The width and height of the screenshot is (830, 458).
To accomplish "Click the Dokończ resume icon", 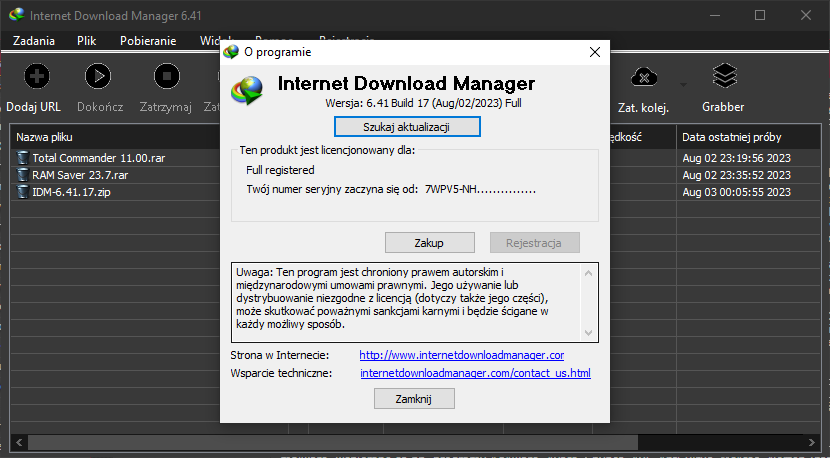I will pos(98,76).
